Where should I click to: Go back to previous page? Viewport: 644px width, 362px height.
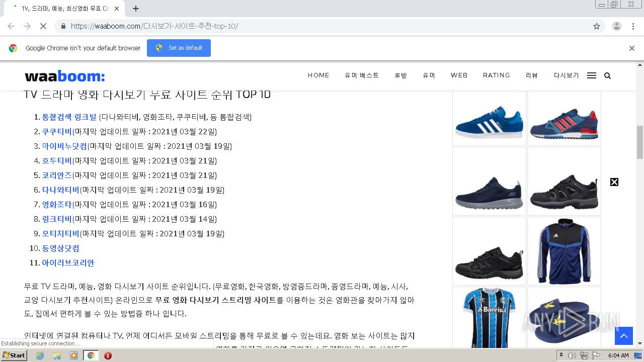[x=11, y=26]
